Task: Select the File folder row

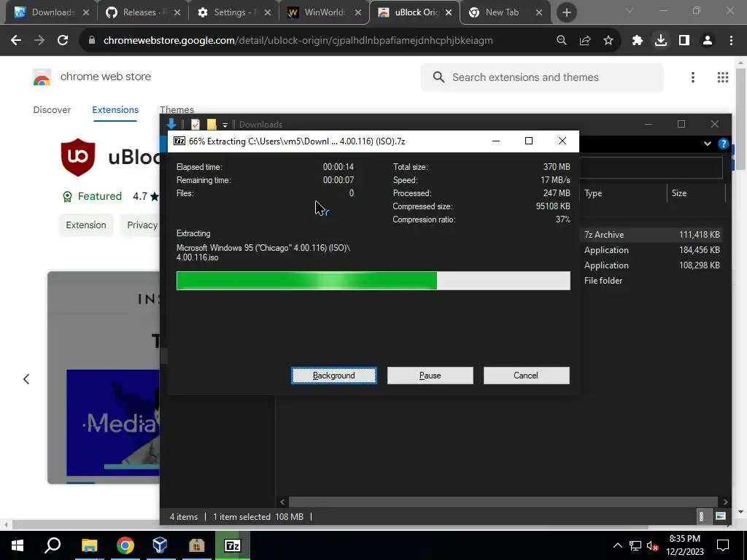Action: (651, 281)
